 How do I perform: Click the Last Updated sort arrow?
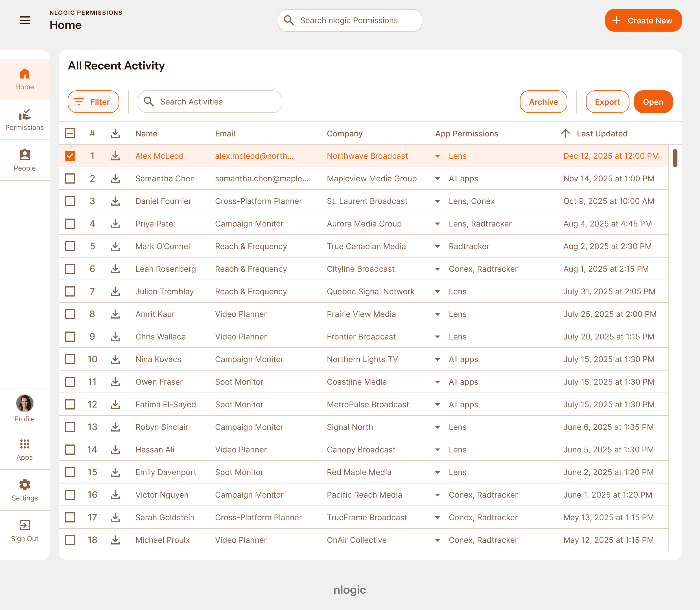[x=565, y=133]
